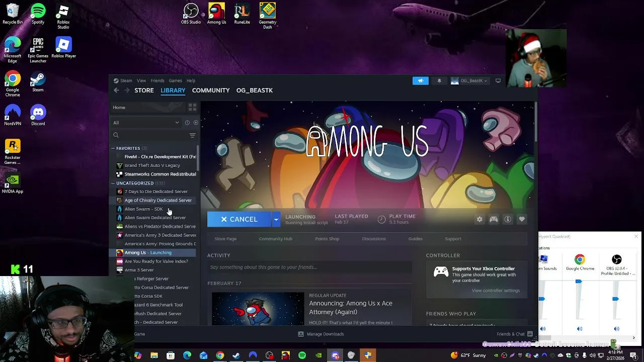Open Manage Downloads

click(321, 334)
